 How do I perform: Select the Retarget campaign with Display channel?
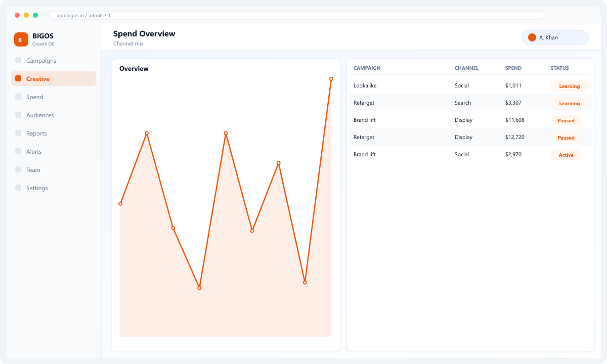(364, 137)
